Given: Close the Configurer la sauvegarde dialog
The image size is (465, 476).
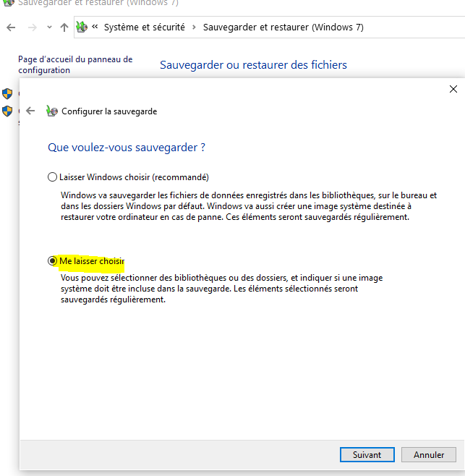Looking at the screenshot, I should (x=453, y=89).
